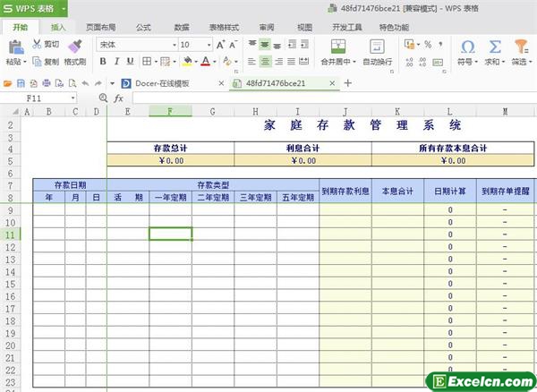
Task: Toggle italic formatting
Action: tap(117, 62)
